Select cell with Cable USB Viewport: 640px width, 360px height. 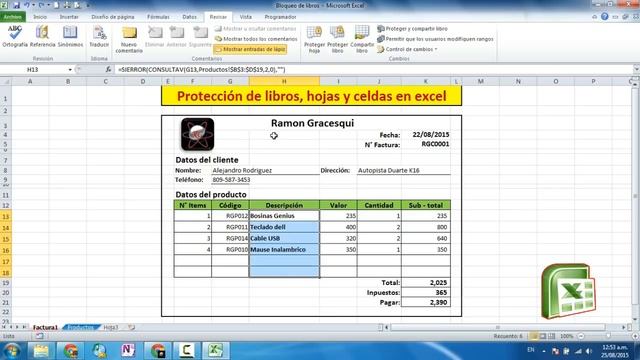click(284, 238)
